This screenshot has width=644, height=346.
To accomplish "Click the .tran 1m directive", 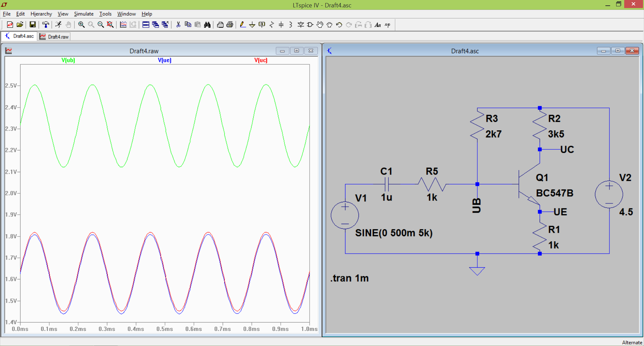I will [x=350, y=278].
